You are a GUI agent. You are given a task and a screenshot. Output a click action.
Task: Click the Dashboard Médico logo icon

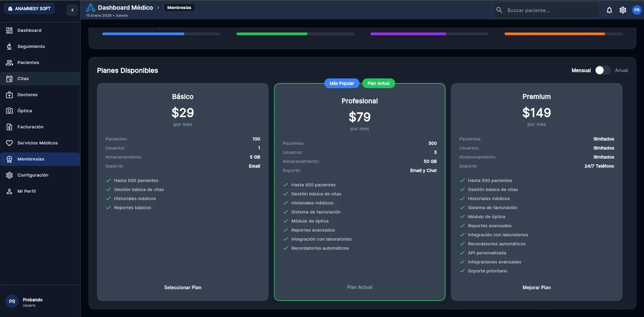point(91,8)
